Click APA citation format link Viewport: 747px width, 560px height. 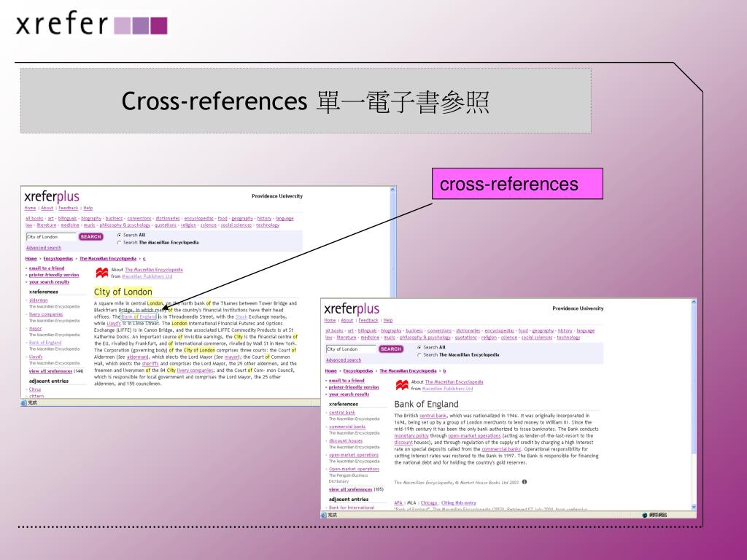point(398,503)
